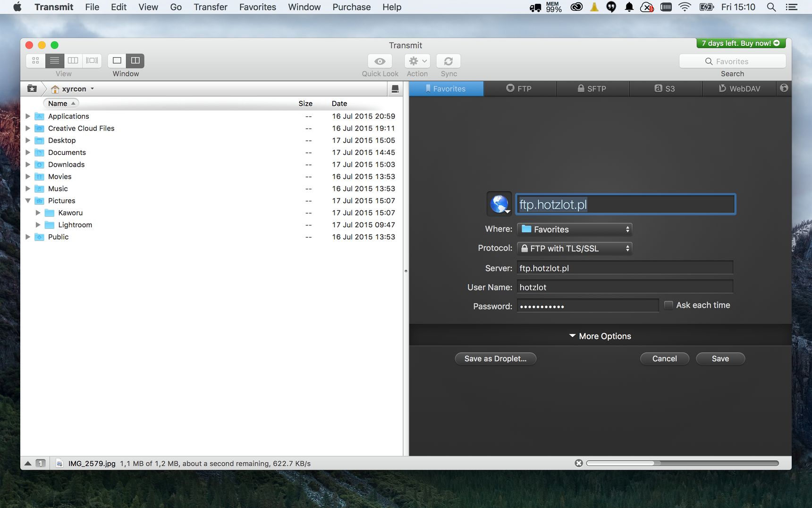Click the Sync toolbar icon
The height and width of the screenshot is (508, 812).
tap(448, 61)
